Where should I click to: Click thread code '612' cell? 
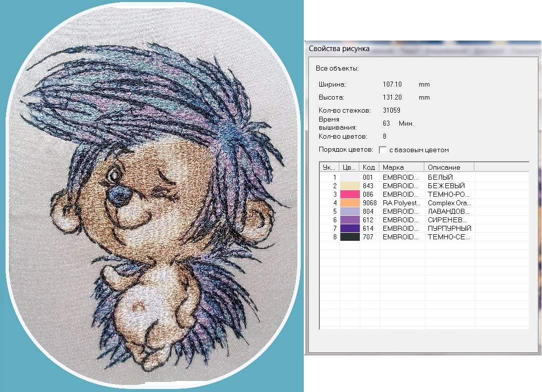click(368, 220)
